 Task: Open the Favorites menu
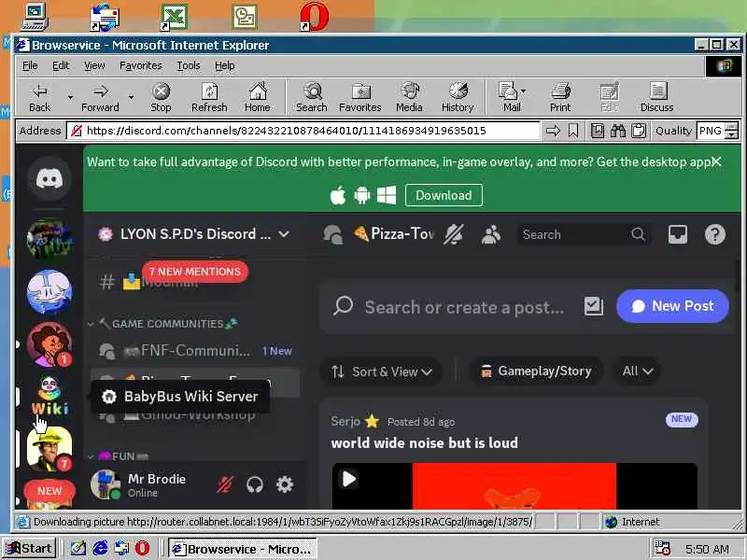pyautogui.click(x=141, y=65)
